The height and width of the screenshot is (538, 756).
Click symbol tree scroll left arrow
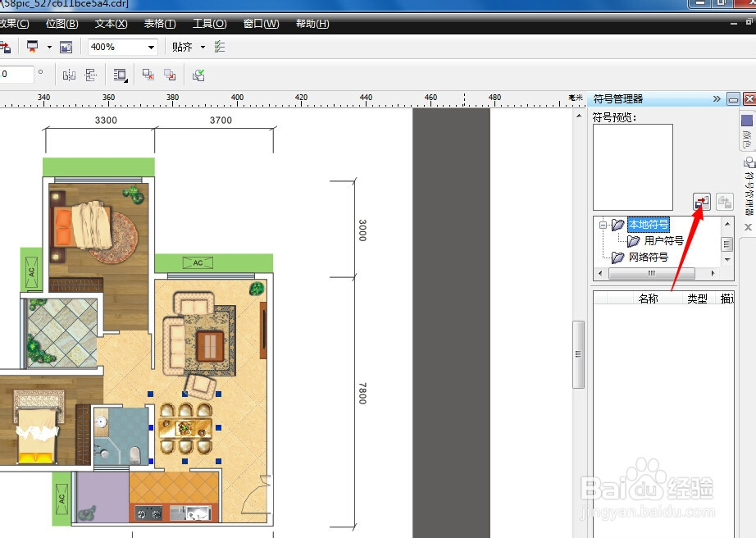pyautogui.click(x=599, y=273)
